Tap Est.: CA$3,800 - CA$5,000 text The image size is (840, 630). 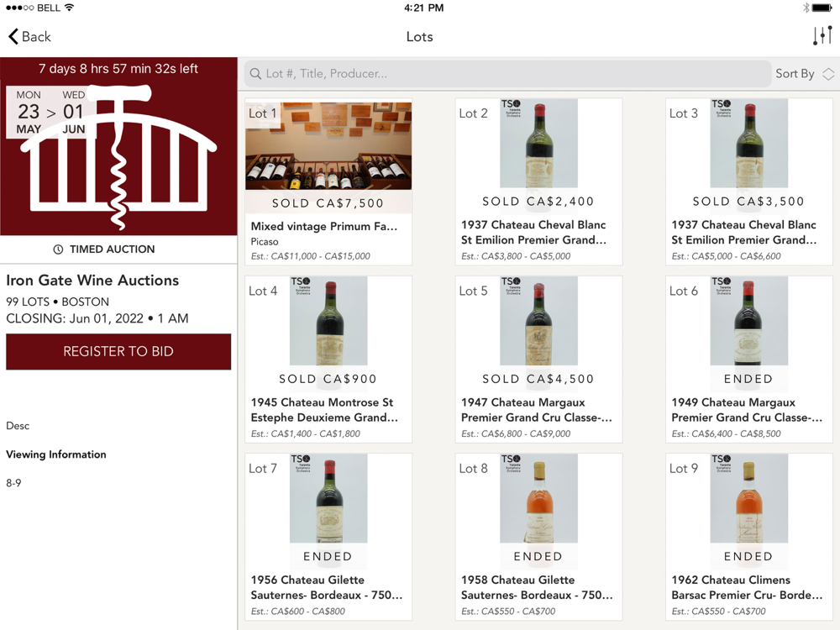516,256
